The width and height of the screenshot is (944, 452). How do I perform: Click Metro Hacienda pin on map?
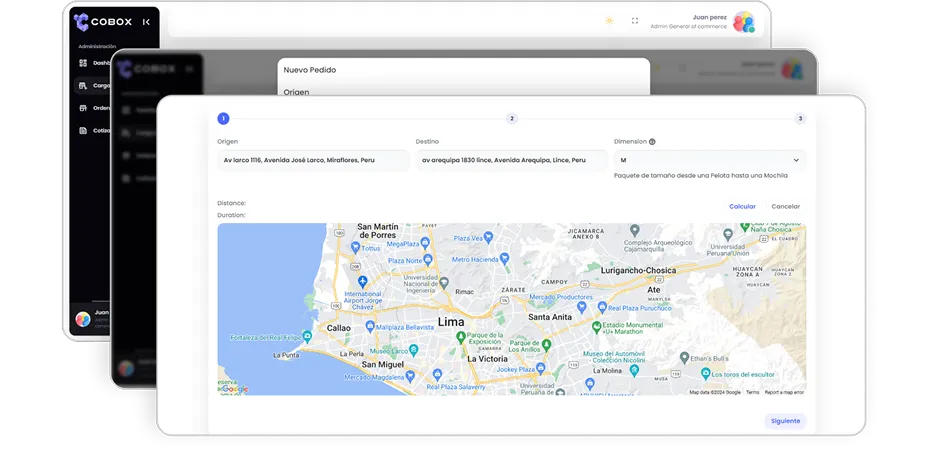point(505,258)
